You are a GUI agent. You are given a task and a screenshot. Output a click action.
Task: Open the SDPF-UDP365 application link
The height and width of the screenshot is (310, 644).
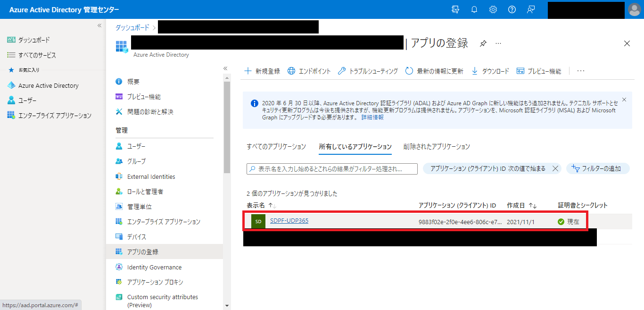289,221
